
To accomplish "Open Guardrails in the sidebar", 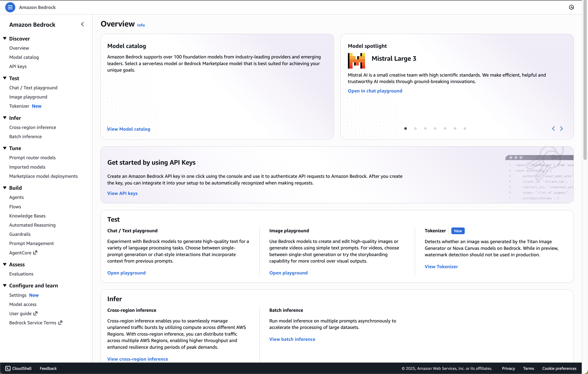I will pyautogui.click(x=20, y=234).
